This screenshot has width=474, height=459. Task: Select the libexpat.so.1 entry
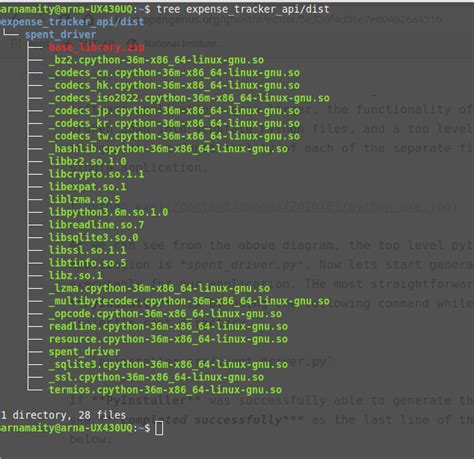coord(87,187)
